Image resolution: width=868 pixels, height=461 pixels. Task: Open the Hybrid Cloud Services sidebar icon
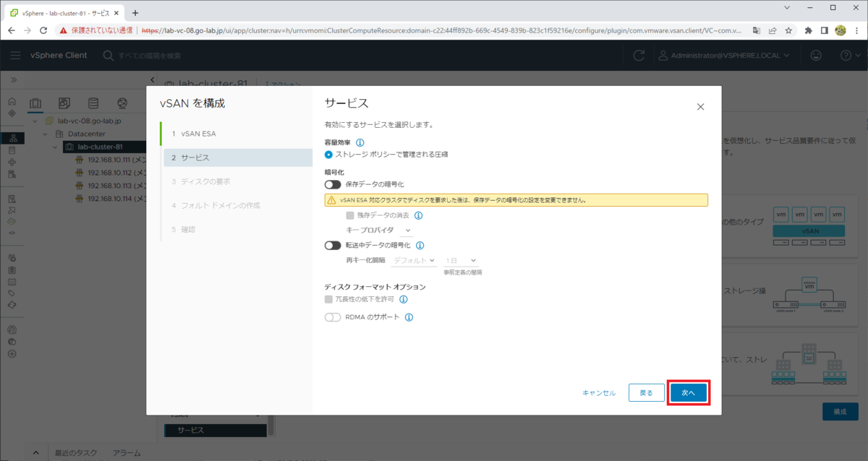click(x=12, y=221)
